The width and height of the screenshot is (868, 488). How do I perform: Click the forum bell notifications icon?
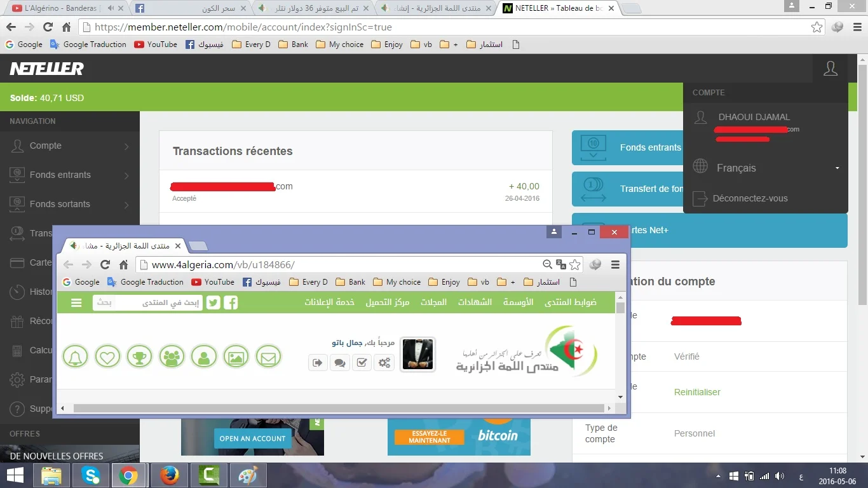tap(75, 356)
